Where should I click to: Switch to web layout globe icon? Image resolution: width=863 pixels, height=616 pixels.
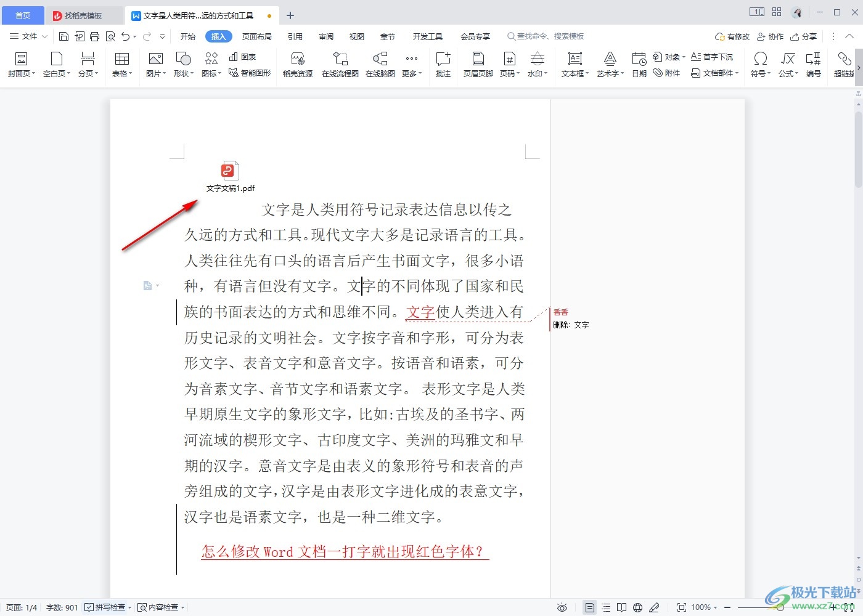pyautogui.click(x=638, y=607)
